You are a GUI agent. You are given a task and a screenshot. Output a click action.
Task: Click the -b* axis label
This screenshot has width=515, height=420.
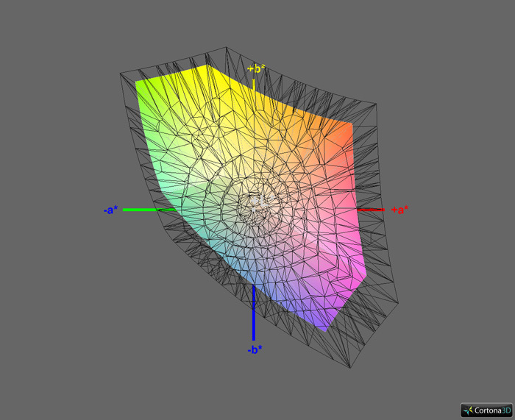coord(255,349)
